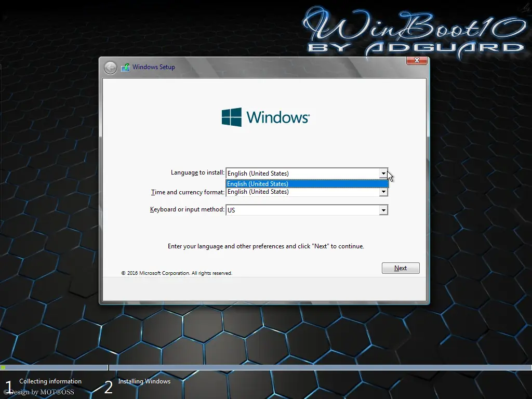Open the Language to install dropdown
The image size is (532, 399).
(x=383, y=173)
